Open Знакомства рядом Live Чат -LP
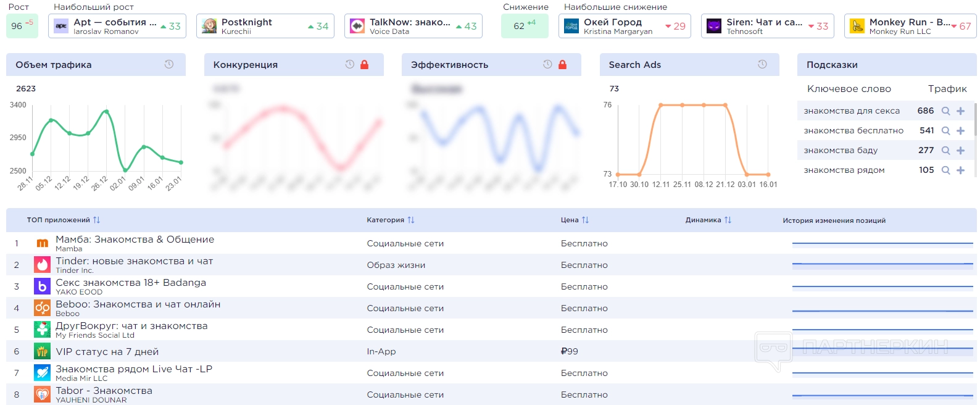 tap(134, 369)
